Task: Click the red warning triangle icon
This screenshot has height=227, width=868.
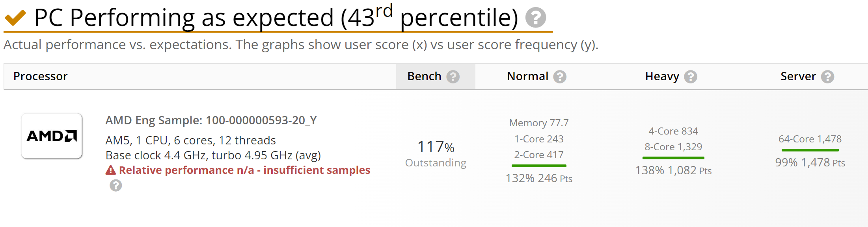Action: [110, 170]
